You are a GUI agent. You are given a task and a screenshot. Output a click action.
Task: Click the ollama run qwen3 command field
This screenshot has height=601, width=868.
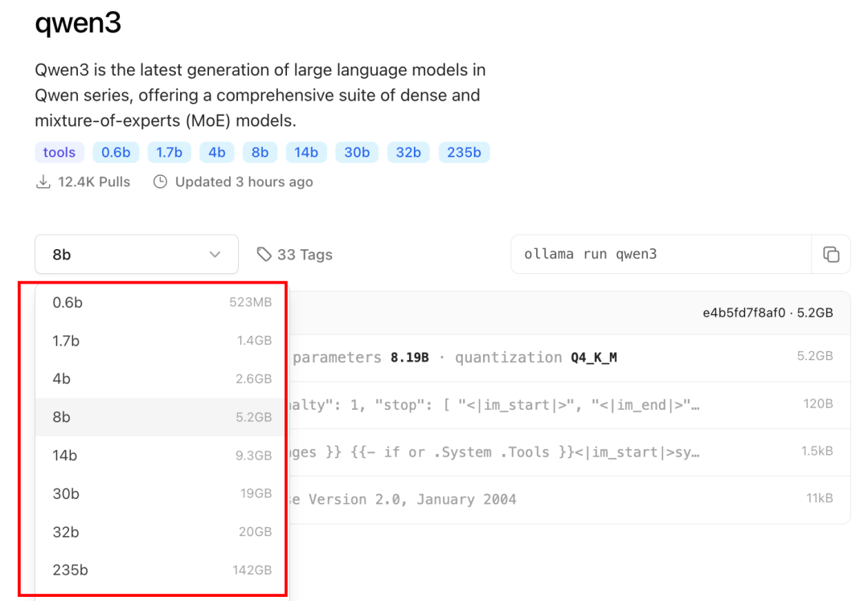(x=661, y=254)
